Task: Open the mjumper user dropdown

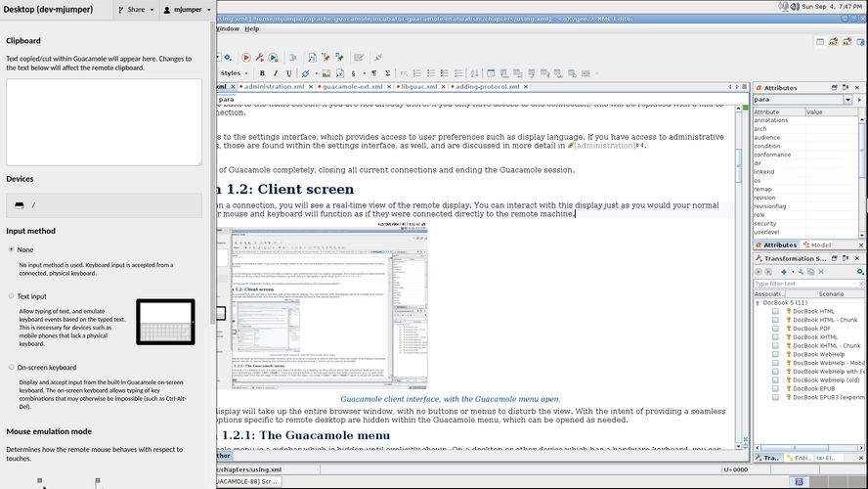Action: click(x=187, y=10)
